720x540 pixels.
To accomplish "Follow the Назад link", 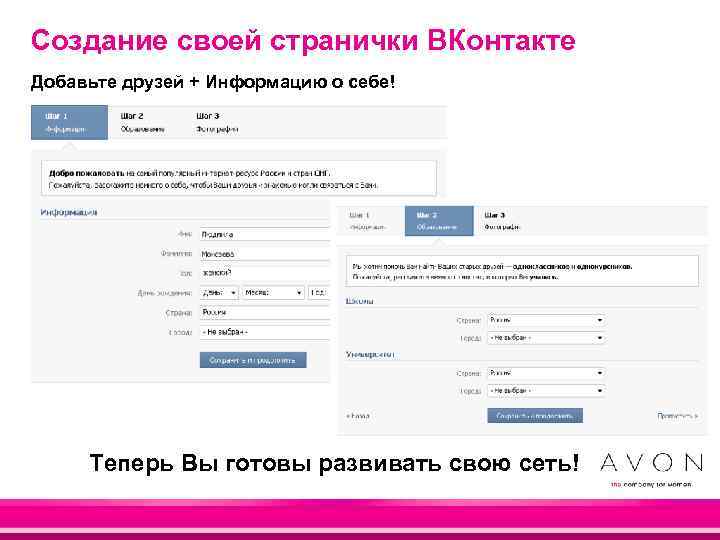I will 358,416.
